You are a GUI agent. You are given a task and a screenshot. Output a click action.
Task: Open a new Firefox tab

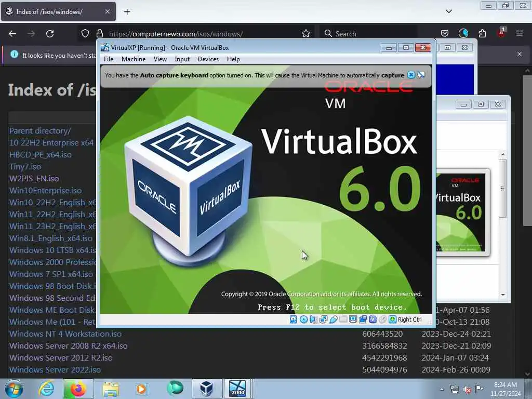127,12
